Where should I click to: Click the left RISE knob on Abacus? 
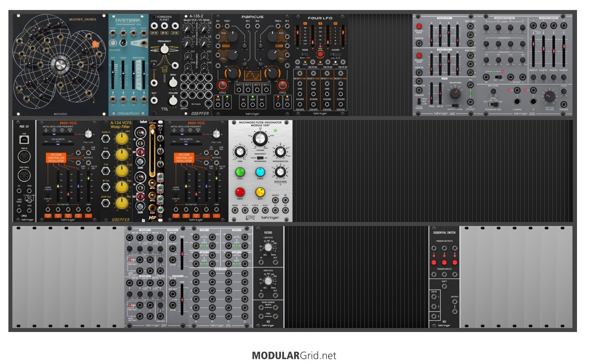click(x=232, y=37)
